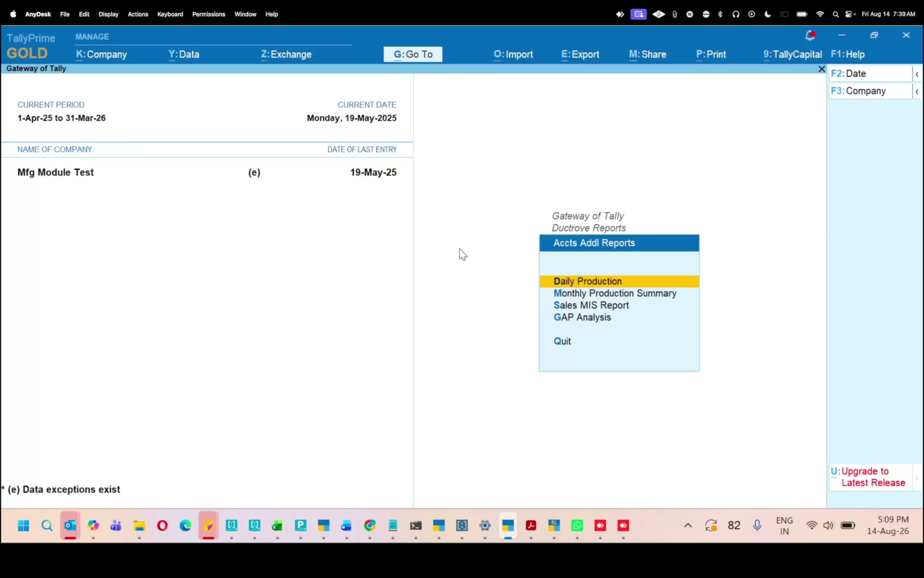This screenshot has height=578, width=924.
Task: Open Adobe Acrobat from the taskbar
Action: (531, 525)
